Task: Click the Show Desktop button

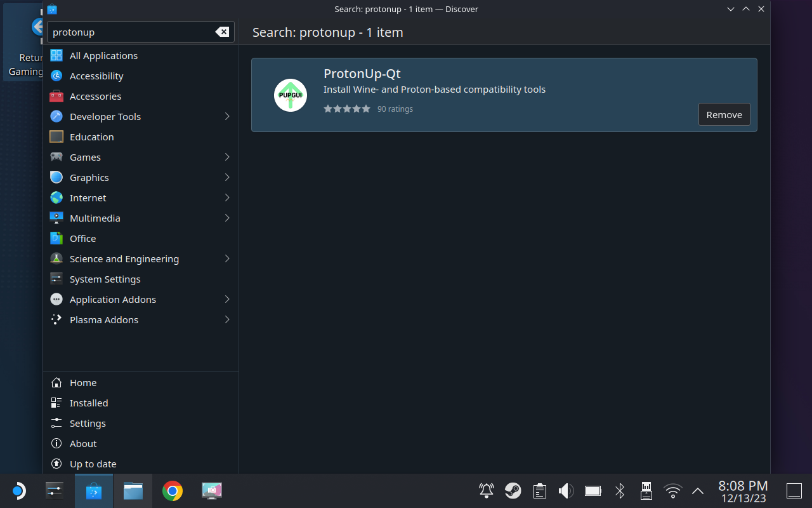Action: (794, 491)
